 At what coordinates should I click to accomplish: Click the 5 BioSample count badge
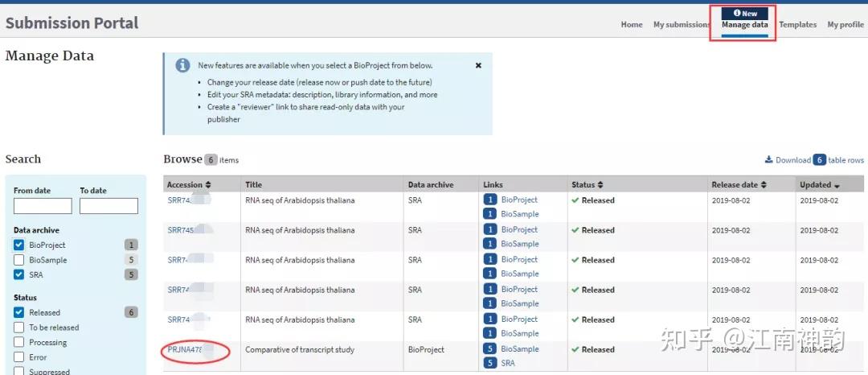click(489, 349)
